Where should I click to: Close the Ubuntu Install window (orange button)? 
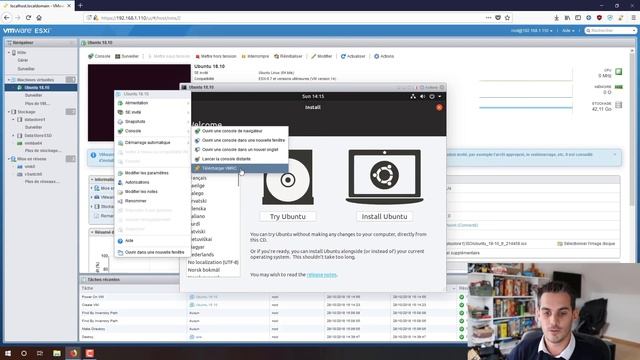tap(439, 107)
